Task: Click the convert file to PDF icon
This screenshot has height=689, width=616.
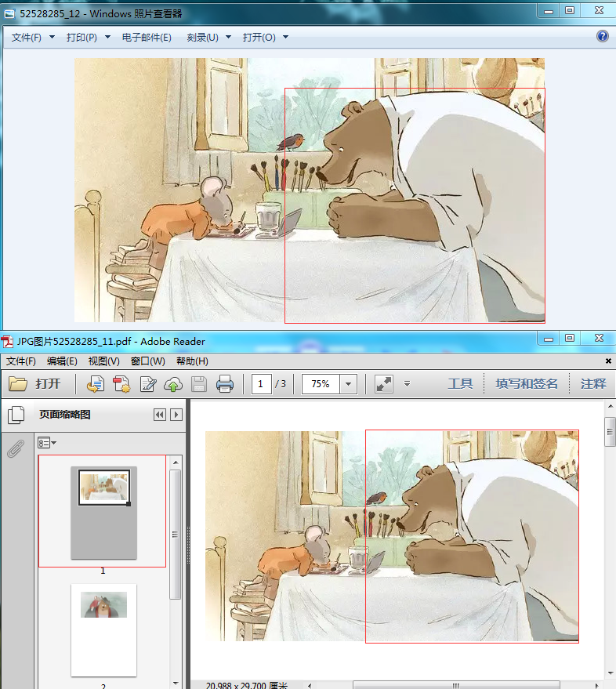Action: click(95, 384)
